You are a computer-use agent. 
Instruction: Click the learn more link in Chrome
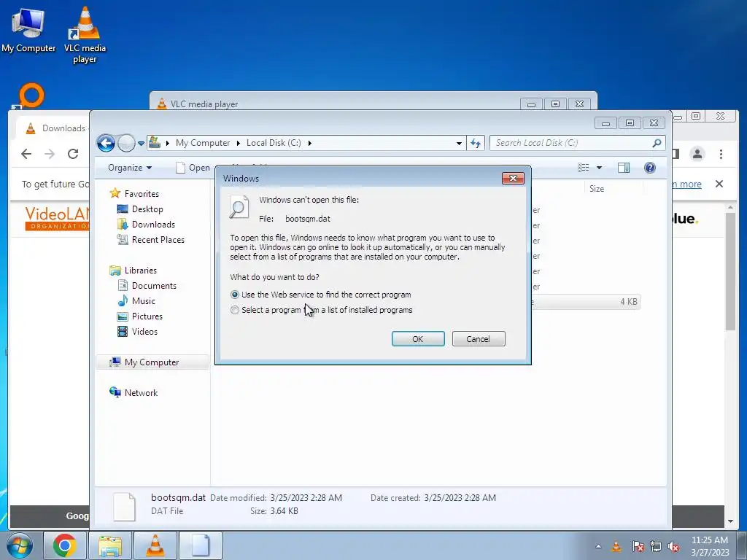point(686,184)
